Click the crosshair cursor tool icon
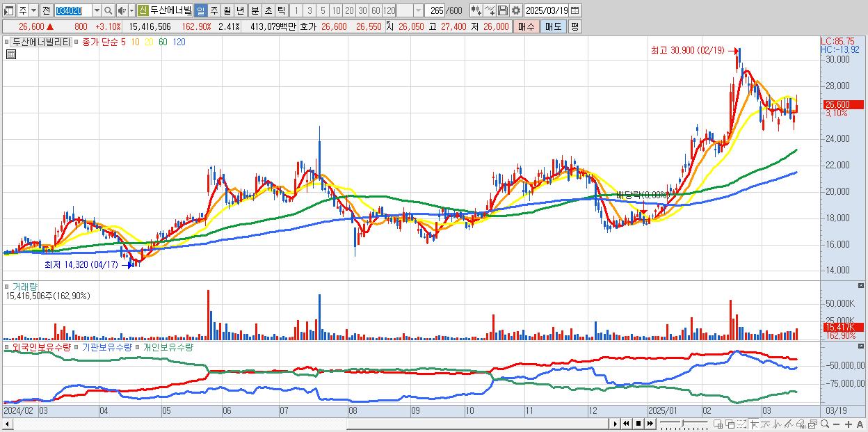The width and height of the screenshot is (868, 432). [754, 424]
